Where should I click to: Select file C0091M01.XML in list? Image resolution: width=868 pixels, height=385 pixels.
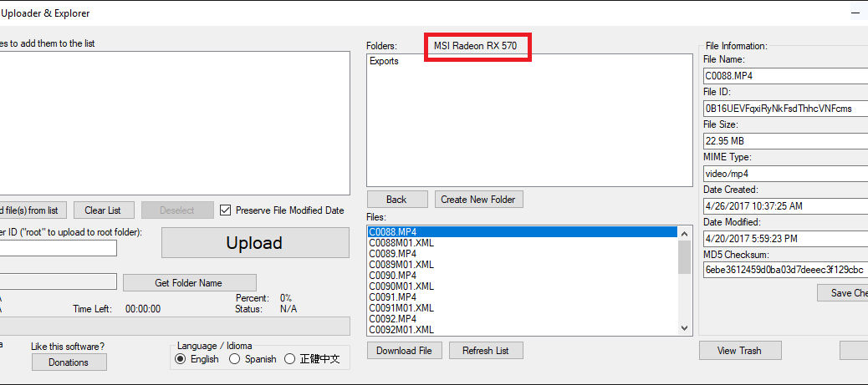tap(522, 307)
